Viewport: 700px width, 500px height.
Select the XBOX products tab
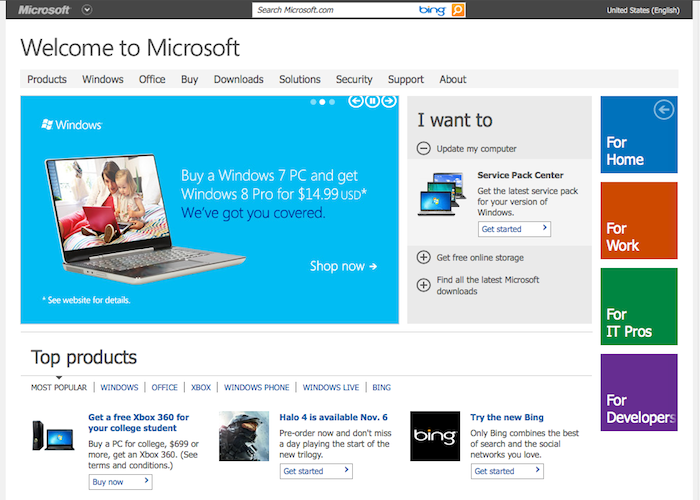201,388
